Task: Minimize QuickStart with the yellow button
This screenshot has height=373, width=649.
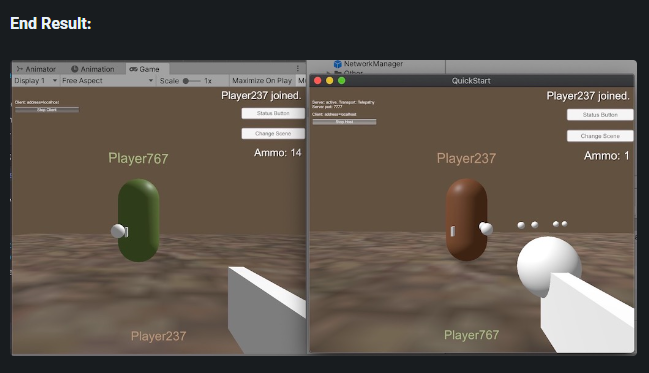Action: click(330, 80)
